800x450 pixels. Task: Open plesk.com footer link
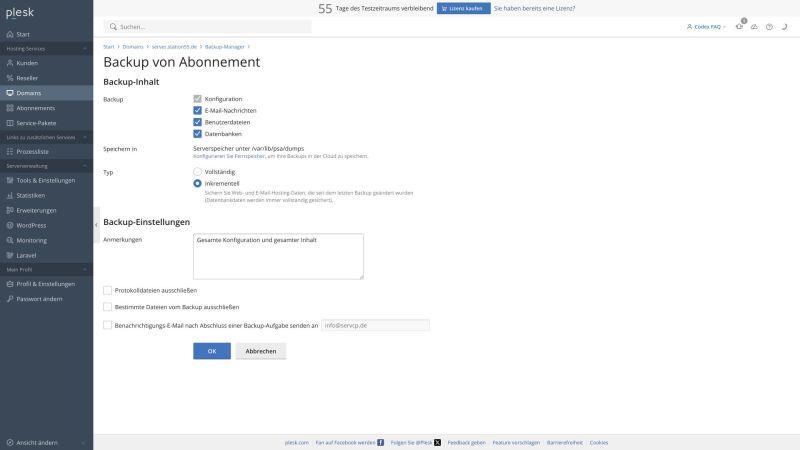coord(296,442)
